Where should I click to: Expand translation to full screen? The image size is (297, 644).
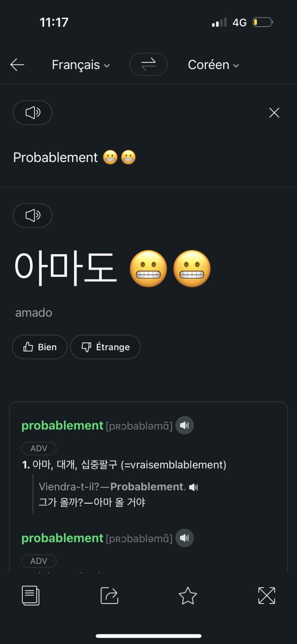tap(267, 596)
